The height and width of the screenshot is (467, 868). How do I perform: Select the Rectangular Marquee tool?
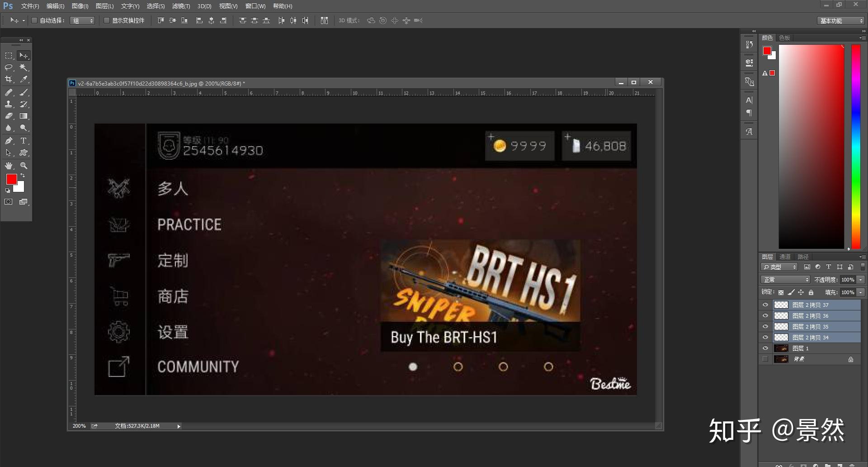pyautogui.click(x=9, y=55)
